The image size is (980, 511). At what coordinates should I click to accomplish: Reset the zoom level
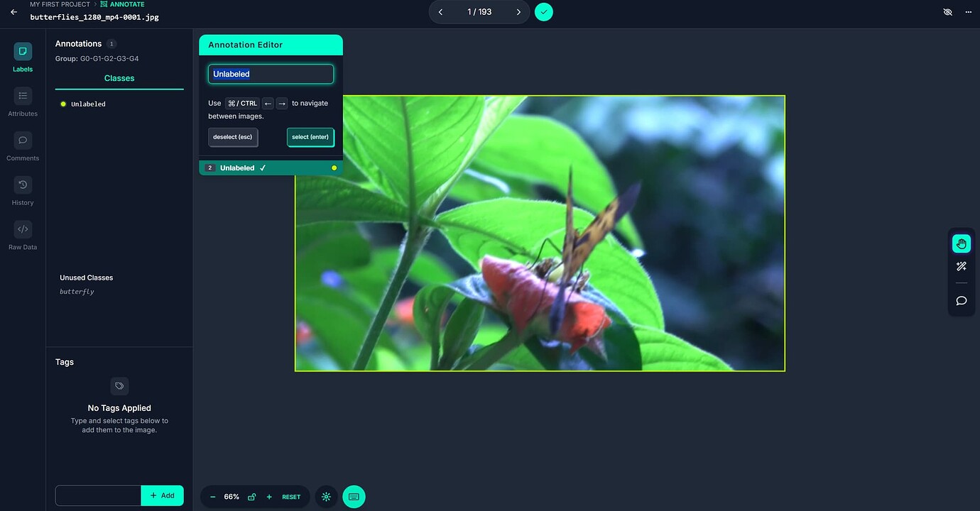tap(291, 496)
